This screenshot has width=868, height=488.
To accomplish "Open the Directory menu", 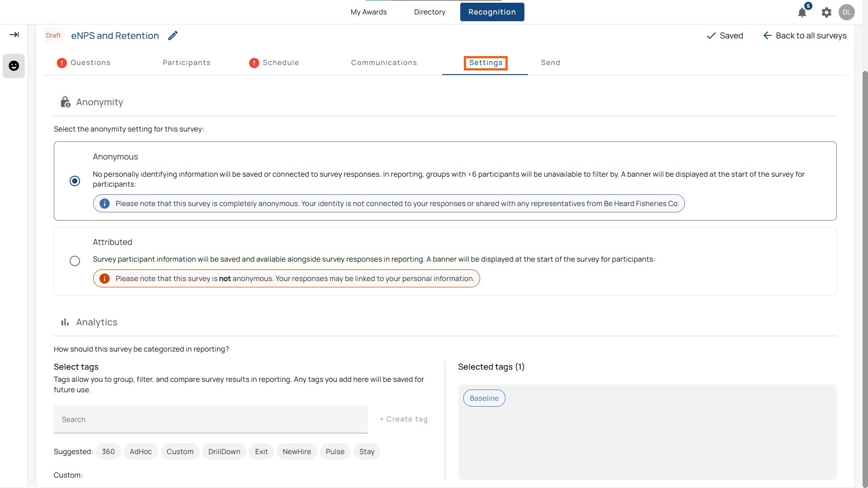I will coord(429,12).
